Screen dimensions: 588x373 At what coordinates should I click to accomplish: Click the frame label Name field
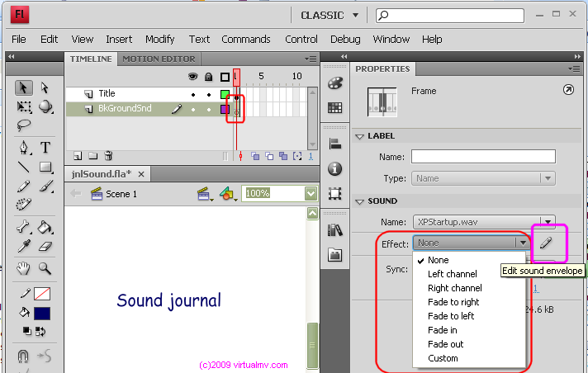483,156
